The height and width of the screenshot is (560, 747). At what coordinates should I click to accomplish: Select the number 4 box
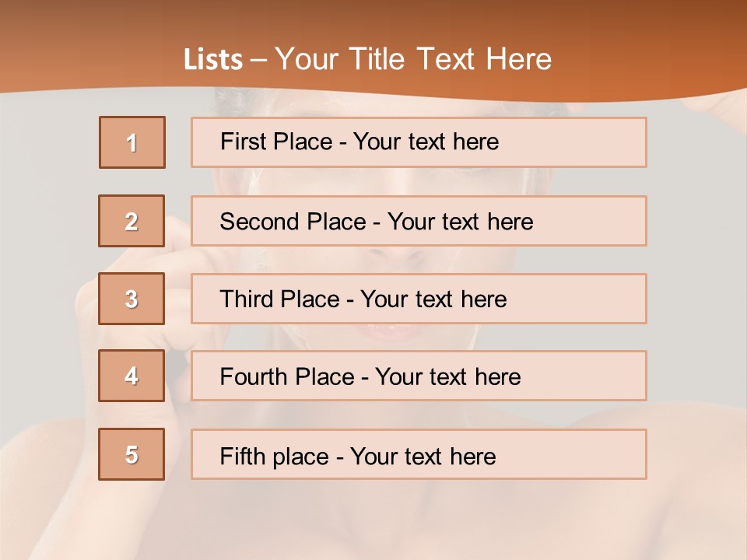[x=132, y=376]
